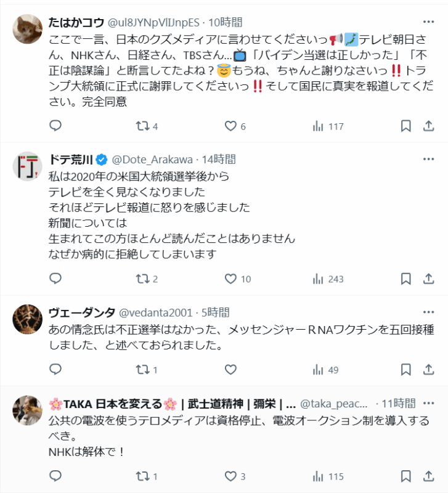This screenshot has height=493, width=448.
Task: Retweet the TAKA 日本を変える post
Action: 142,476
